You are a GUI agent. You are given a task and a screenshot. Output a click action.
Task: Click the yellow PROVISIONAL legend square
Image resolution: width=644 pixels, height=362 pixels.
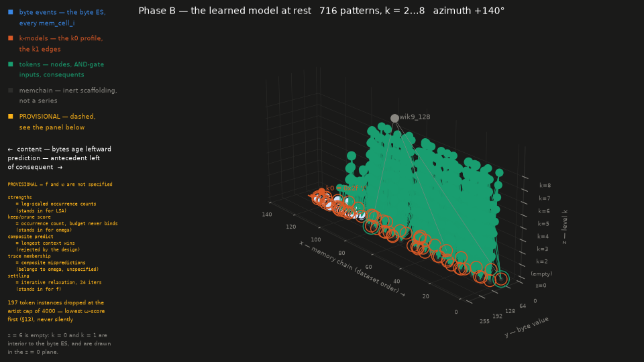click(11, 117)
